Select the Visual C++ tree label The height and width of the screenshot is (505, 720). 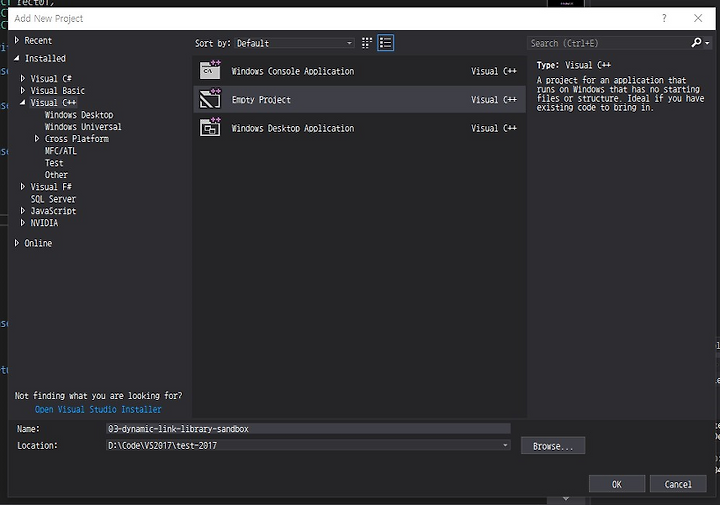53,102
